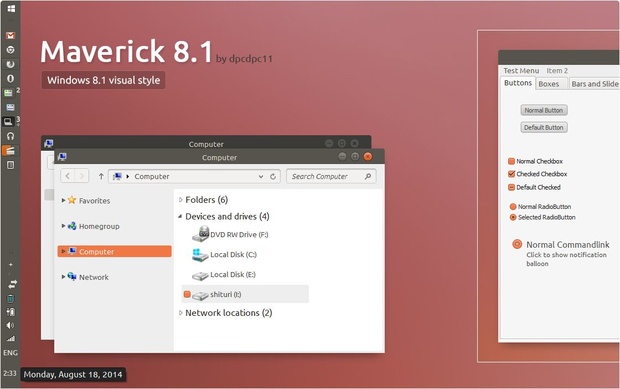Click the Normal Commandlink
This screenshot has height=389, width=620.
point(561,253)
